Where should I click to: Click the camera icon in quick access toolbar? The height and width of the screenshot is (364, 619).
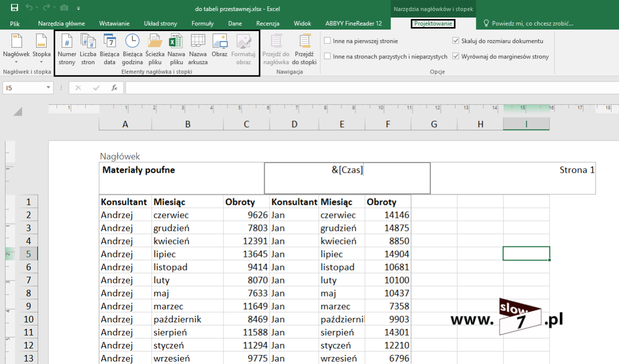tap(64, 8)
